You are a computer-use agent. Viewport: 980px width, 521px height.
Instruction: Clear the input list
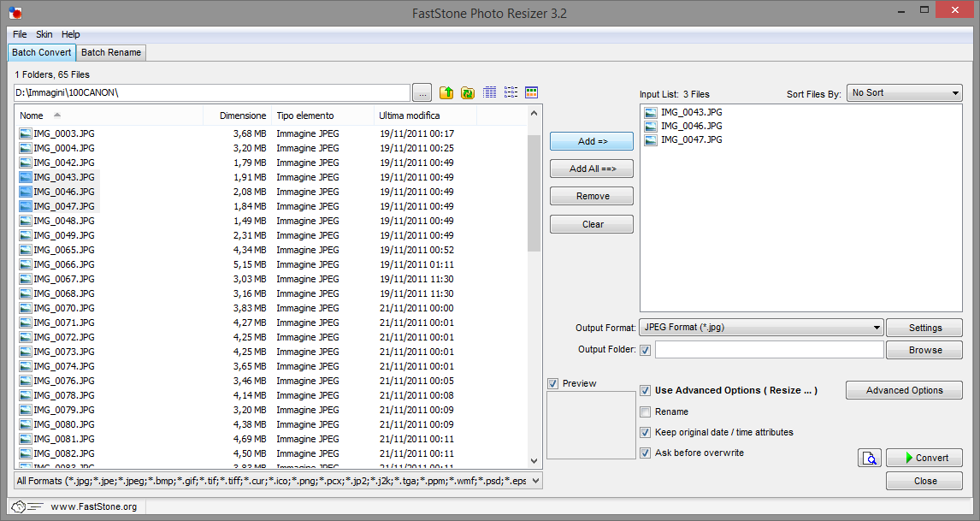(591, 224)
